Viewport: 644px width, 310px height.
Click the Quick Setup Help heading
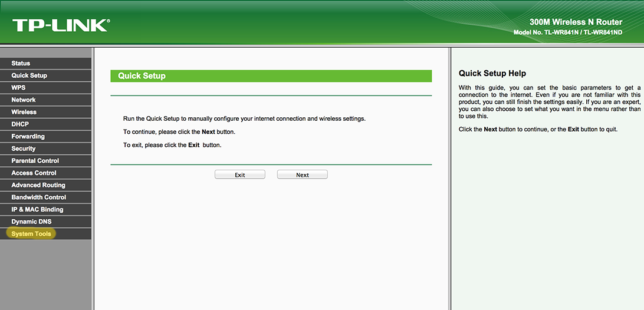point(492,74)
